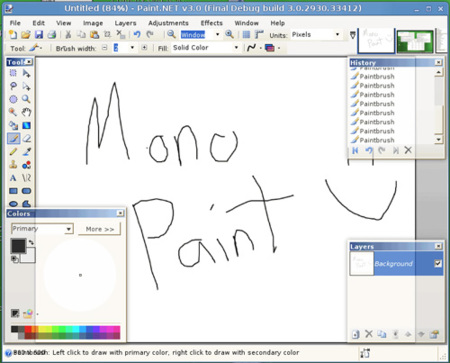The width and height of the screenshot is (450, 363).
Task: Select the Magic Wand tool
Action: click(x=13, y=112)
